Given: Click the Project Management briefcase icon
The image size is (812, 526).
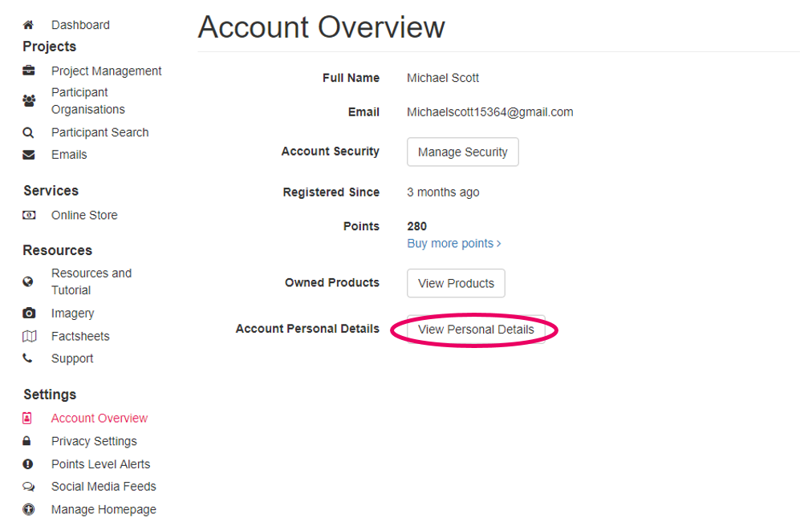Looking at the screenshot, I should click(x=28, y=71).
